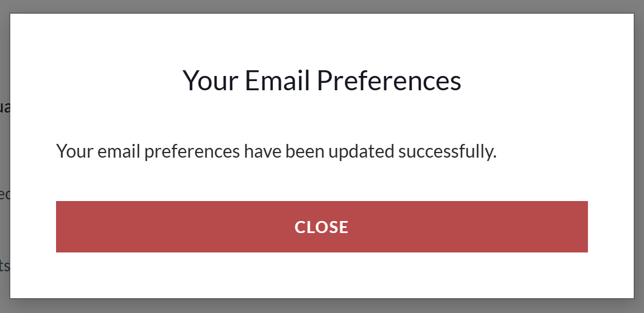The width and height of the screenshot is (644, 313).
Task: Click the white CLOSE label text
Action: (x=321, y=227)
